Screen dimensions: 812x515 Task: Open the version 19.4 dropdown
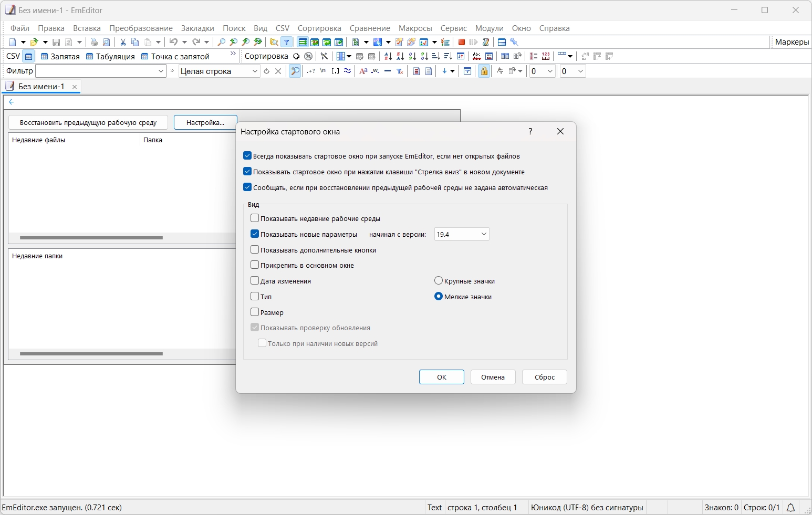[462, 234]
